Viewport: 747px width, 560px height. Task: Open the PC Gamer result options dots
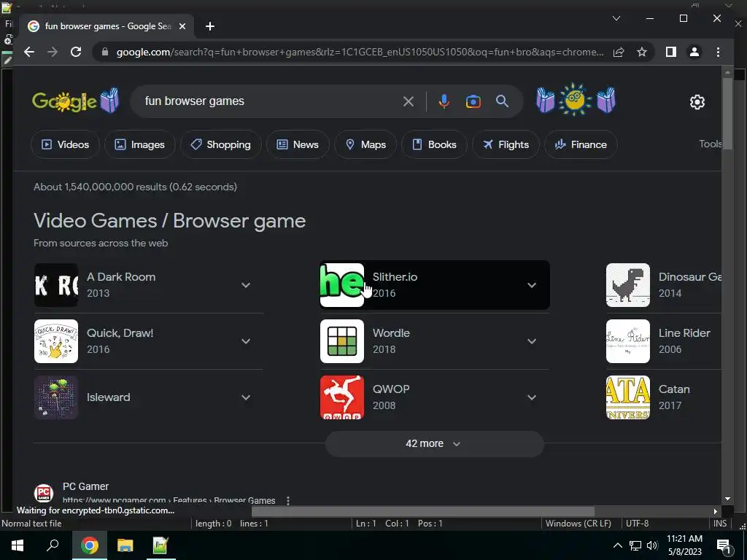tap(287, 500)
